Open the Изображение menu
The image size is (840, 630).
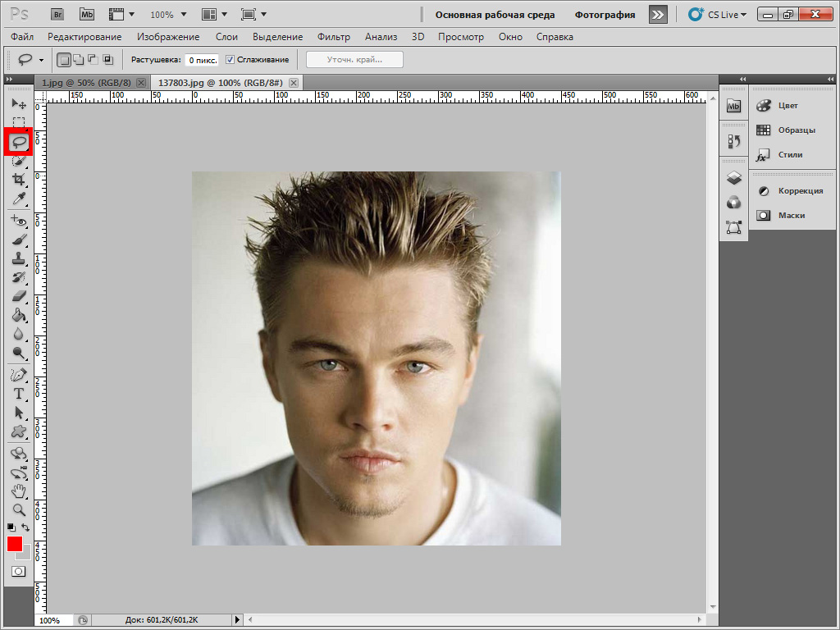[x=168, y=37]
